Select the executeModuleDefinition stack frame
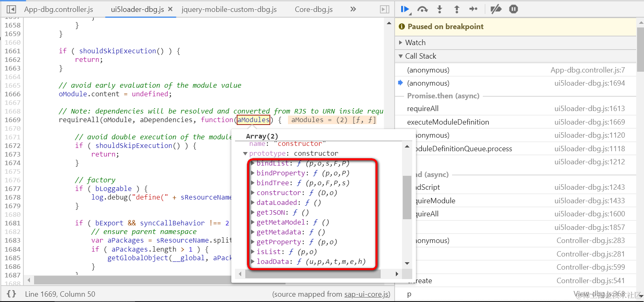The height and width of the screenshot is (302, 644). click(x=516, y=122)
